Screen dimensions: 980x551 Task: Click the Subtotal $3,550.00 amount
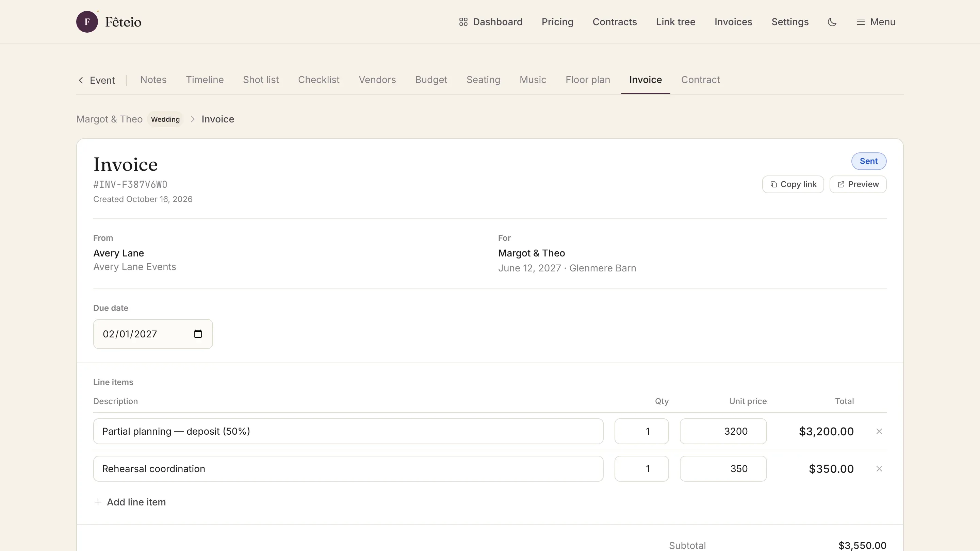[862, 545]
